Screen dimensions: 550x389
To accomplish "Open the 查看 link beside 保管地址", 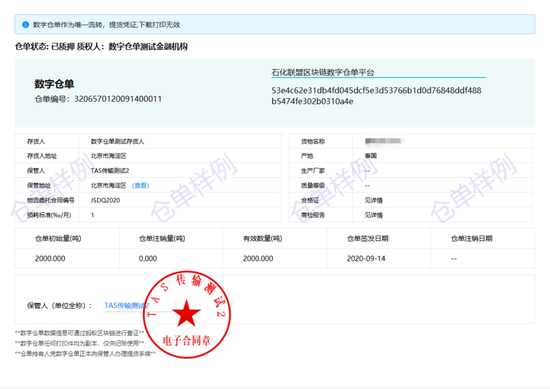I will 141,186.
